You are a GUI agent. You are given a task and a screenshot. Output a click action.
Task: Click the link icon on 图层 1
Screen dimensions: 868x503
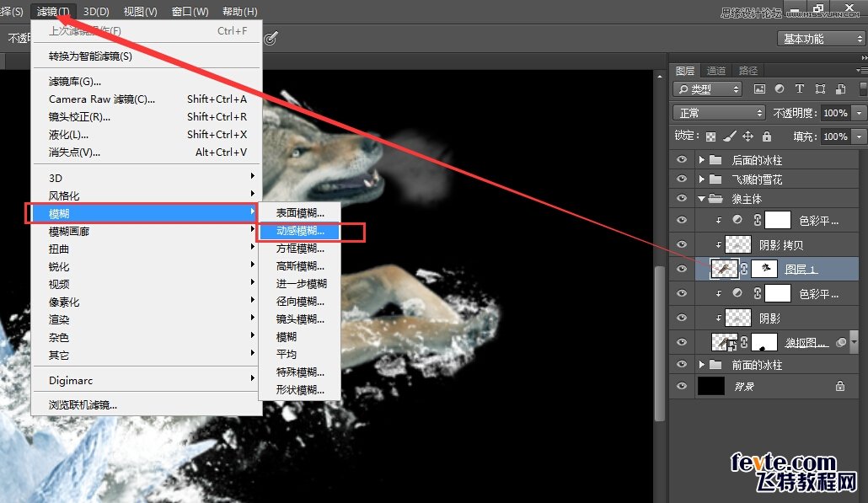pos(745,269)
